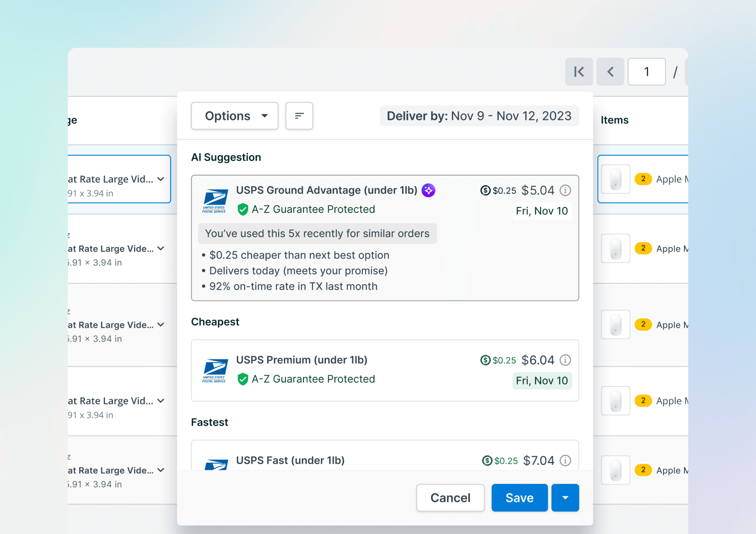Expand the Flat Rate Large Video package dropdown
The width and height of the screenshot is (756, 534).
pyautogui.click(x=161, y=179)
